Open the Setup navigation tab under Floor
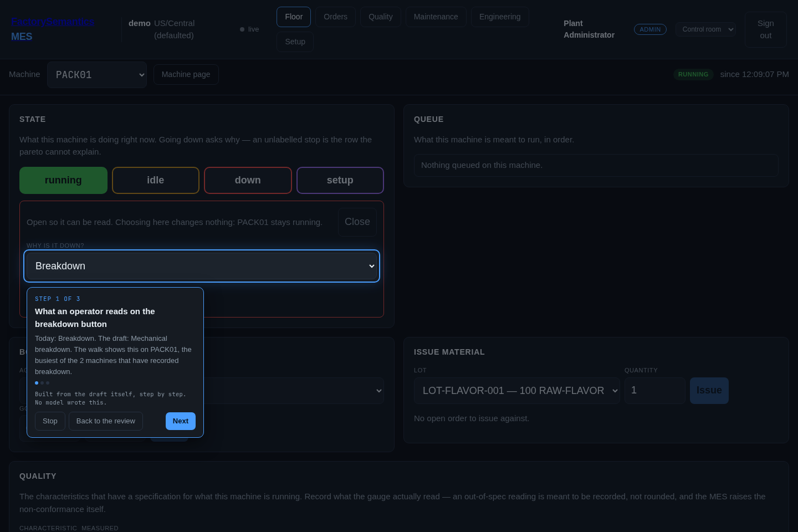Image resolution: width=798 pixels, height=532 pixels. point(295,42)
